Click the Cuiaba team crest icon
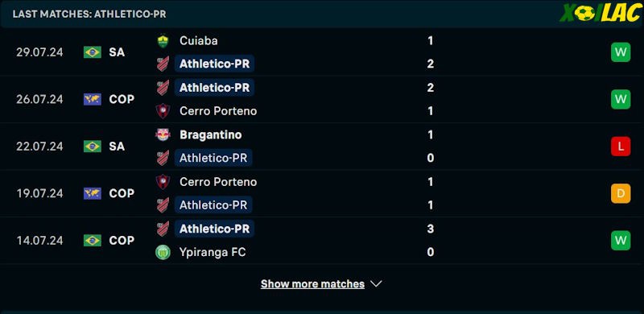 pos(163,41)
